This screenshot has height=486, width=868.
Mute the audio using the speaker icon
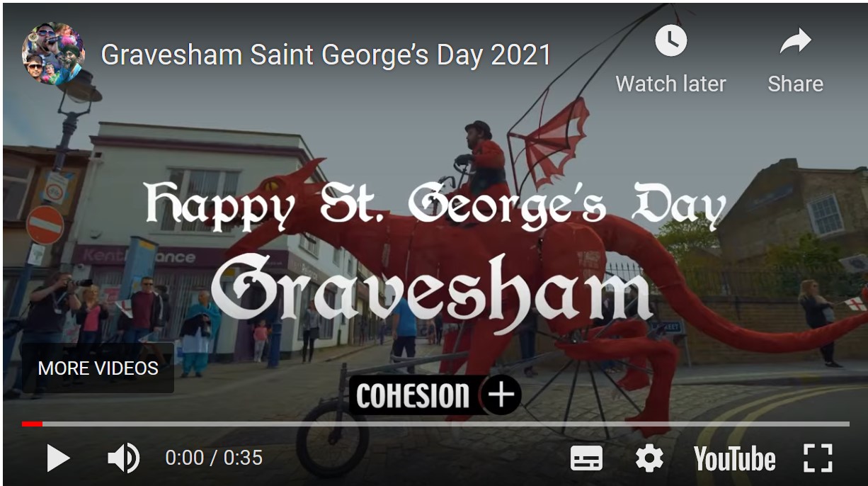click(123, 458)
